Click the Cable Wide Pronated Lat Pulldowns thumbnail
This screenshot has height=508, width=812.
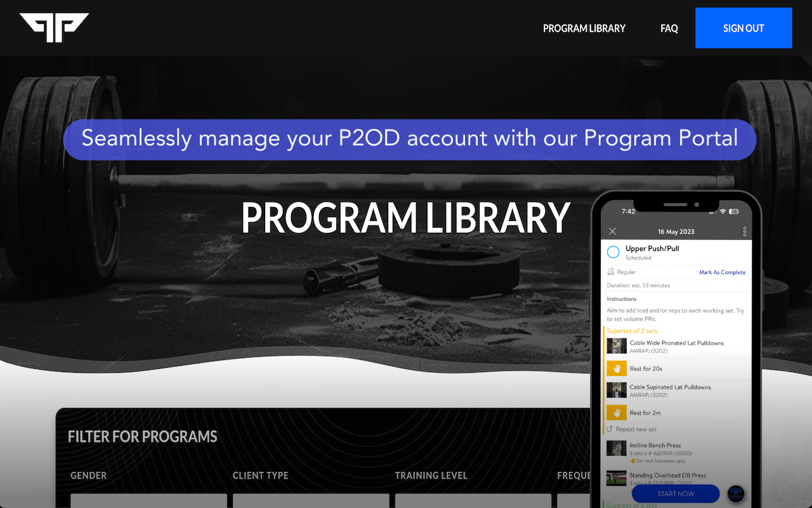617,346
